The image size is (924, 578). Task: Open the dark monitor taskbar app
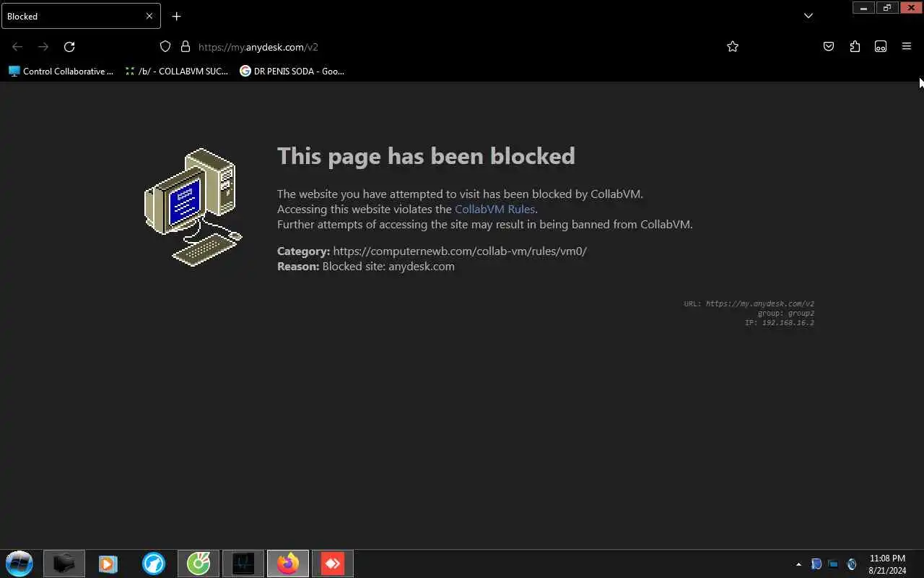click(x=243, y=564)
